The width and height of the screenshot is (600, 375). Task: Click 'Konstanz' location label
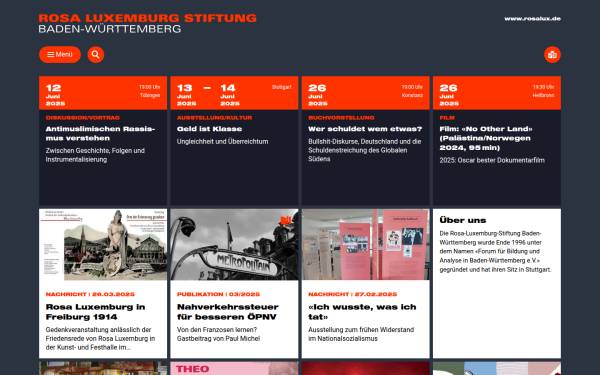[412, 96]
